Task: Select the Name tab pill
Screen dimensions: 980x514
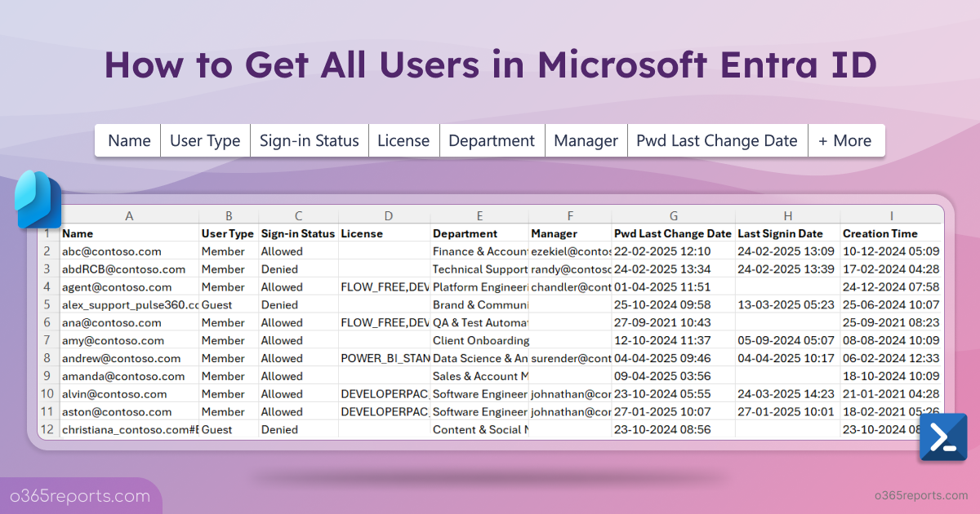Action: [129, 140]
